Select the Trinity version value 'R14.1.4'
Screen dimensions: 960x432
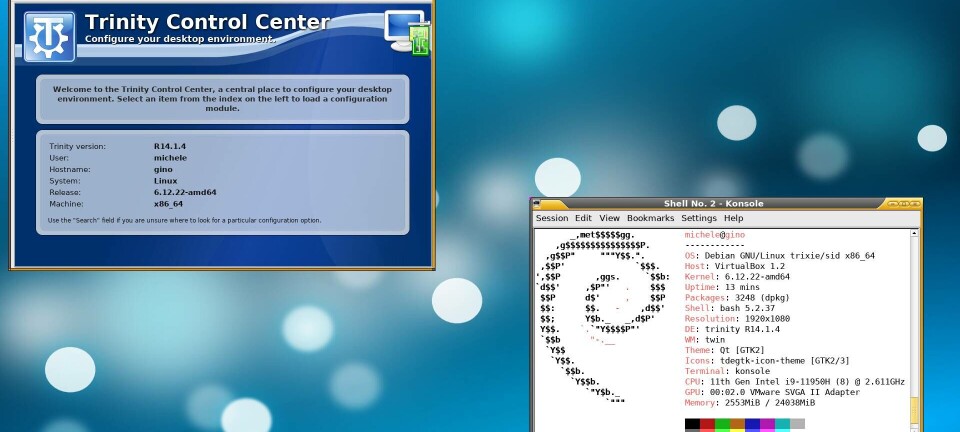pos(170,146)
